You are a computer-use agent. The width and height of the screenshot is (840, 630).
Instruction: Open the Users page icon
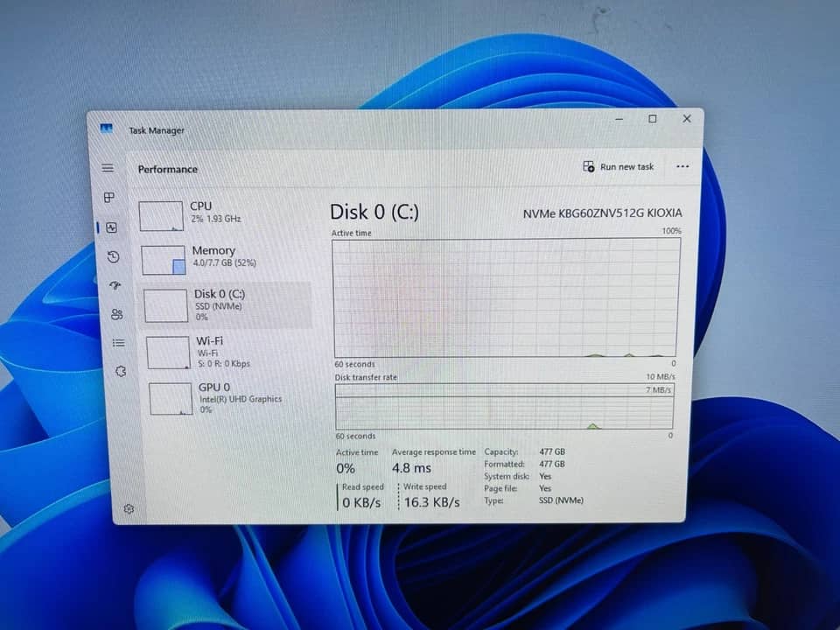coord(116,314)
